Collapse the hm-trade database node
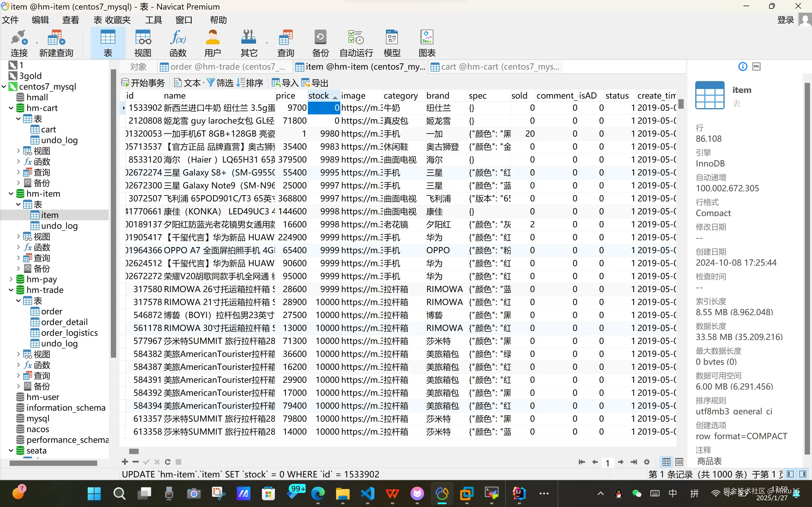This screenshot has height=507, width=812. tap(11, 290)
